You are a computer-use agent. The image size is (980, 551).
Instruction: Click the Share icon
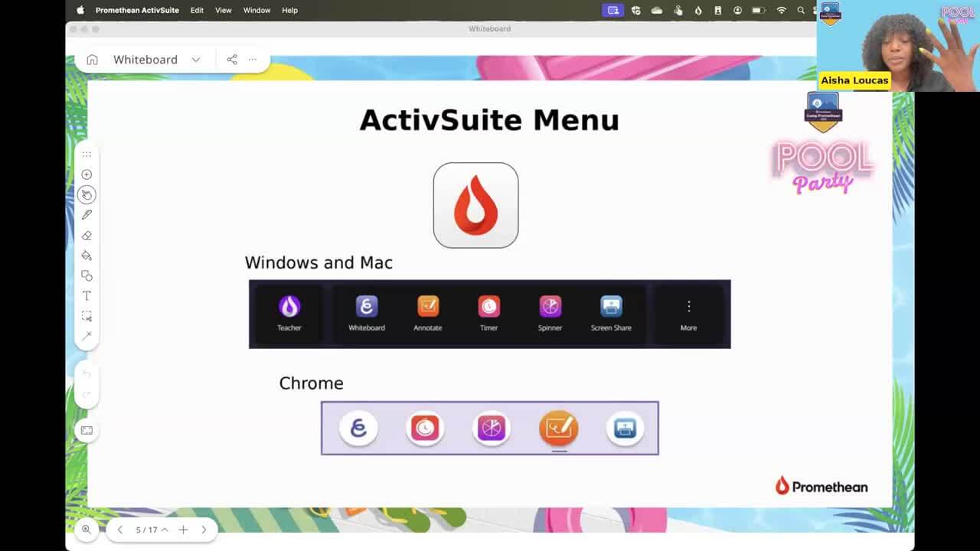(232, 60)
